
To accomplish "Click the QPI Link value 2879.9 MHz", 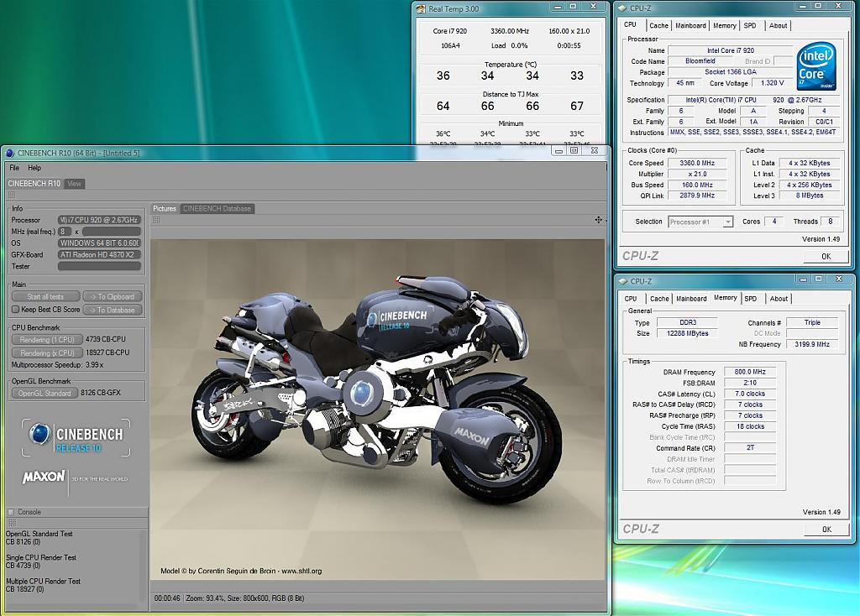I will tap(698, 196).
